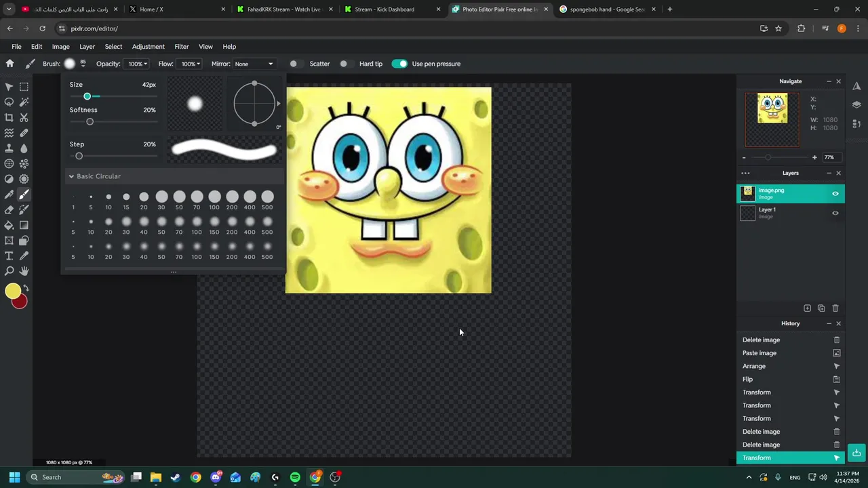Duplicate layer in Layers panel

(821, 308)
